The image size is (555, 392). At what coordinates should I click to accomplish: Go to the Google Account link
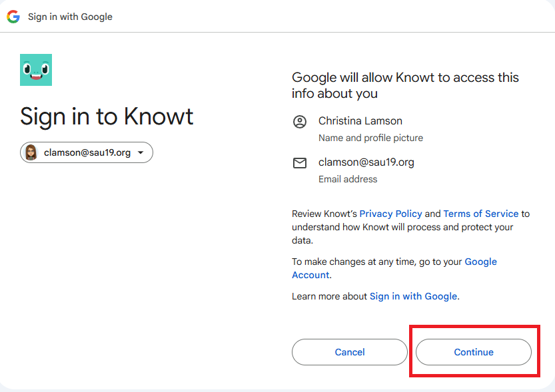coord(480,262)
